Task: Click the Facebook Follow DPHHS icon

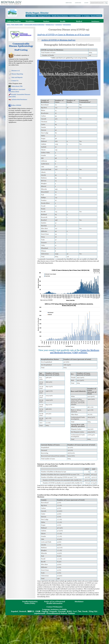Action: (x=10, y=105)
